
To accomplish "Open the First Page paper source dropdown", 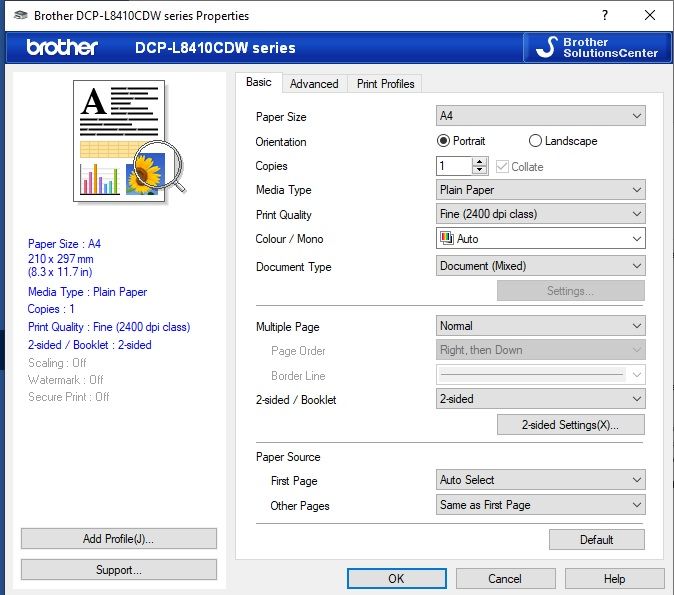I will pyautogui.click(x=540, y=480).
